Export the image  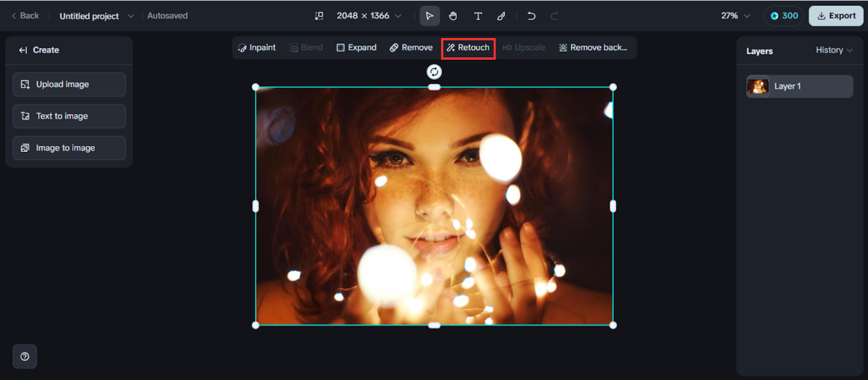point(835,16)
